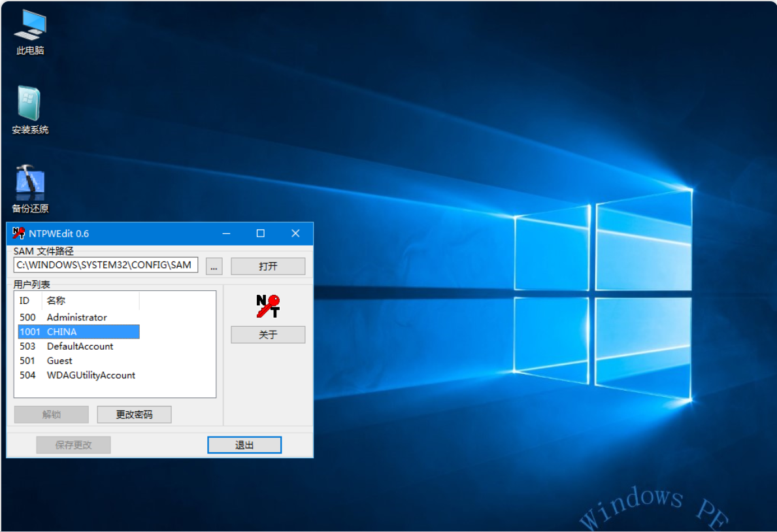Click the greyed-out 解锁 button
The width and height of the screenshot is (777, 532).
coord(51,414)
